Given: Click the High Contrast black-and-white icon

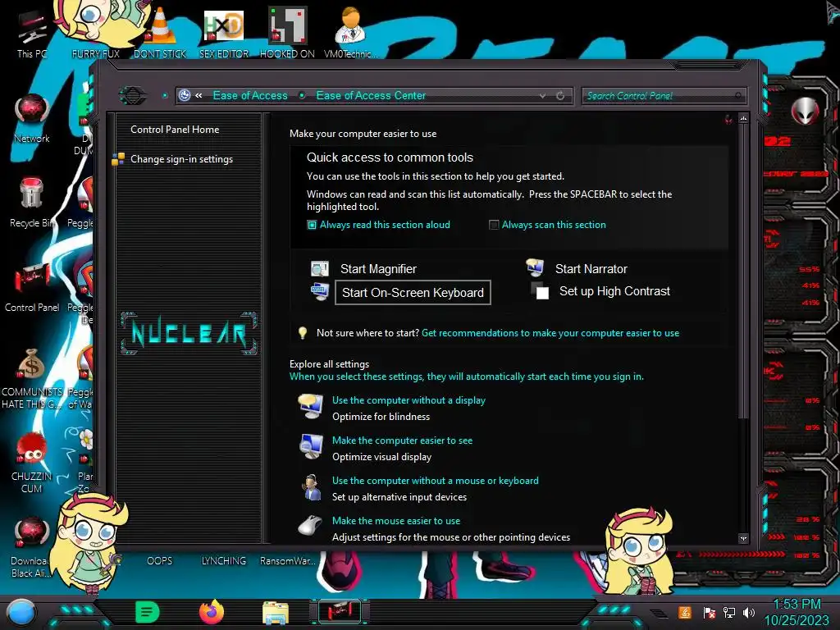Looking at the screenshot, I should (540, 291).
